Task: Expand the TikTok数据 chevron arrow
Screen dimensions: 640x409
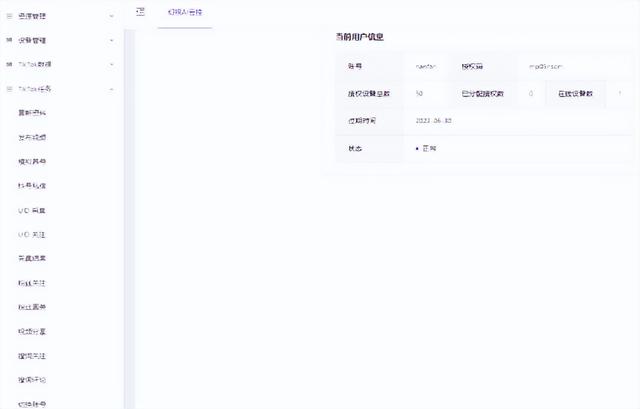Action: pyautogui.click(x=111, y=65)
